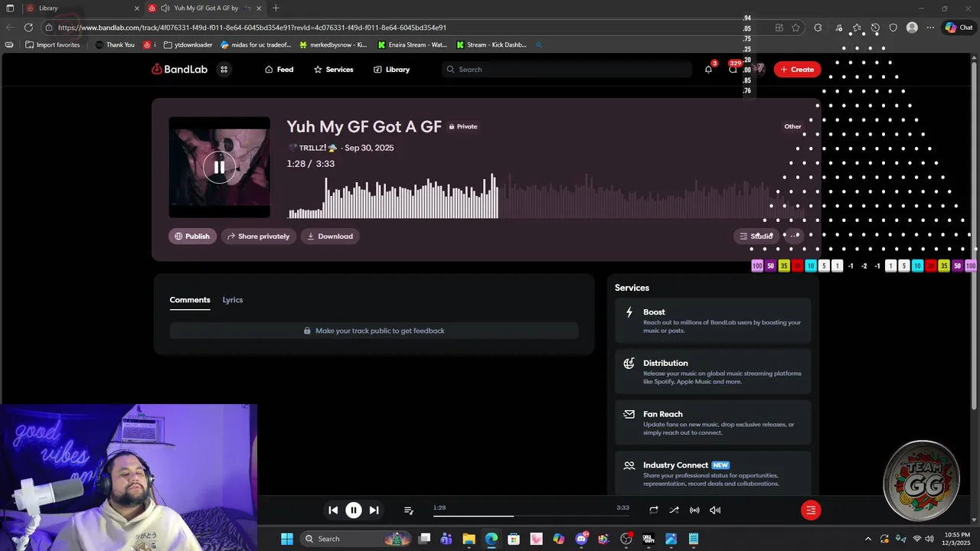Open the Fan Reach service card
Viewport: 980px width, 551px height.
(713, 422)
